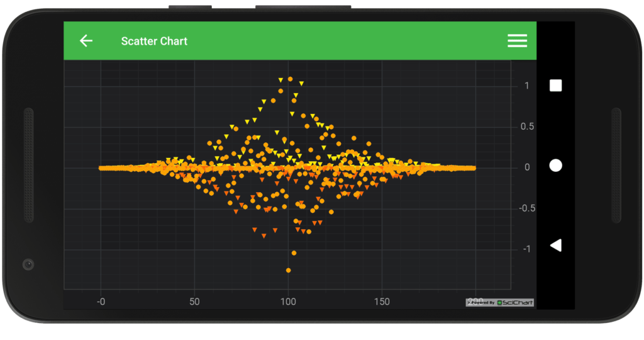644x340 pixels.
Task: Click x-axis label 100
Action: (288, 302)
